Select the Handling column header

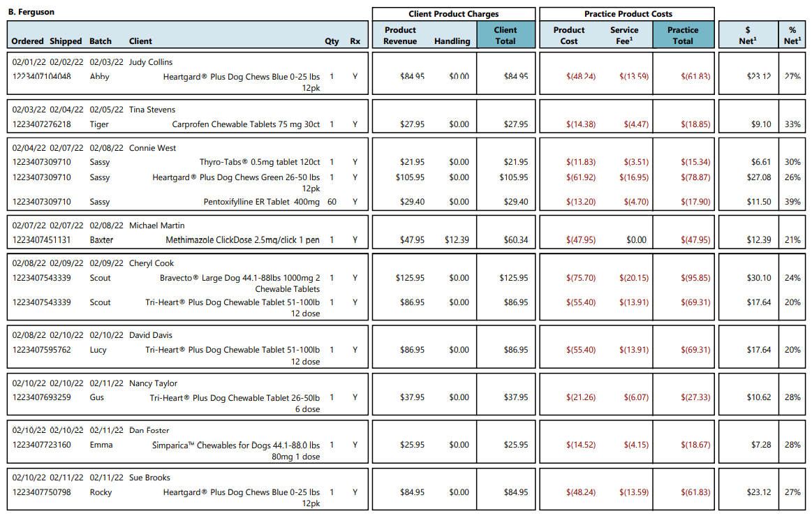pos(452,41)
